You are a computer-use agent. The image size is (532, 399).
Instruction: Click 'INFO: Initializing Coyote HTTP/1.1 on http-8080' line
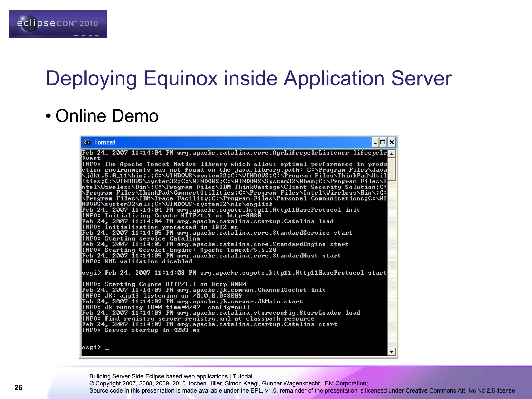[171, 216]
